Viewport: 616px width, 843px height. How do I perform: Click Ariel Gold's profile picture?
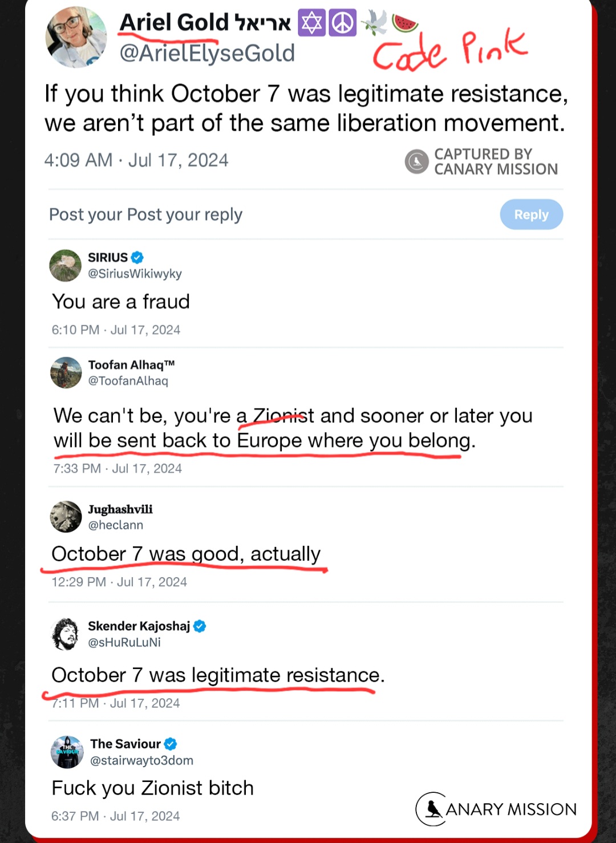pos(76,37)
